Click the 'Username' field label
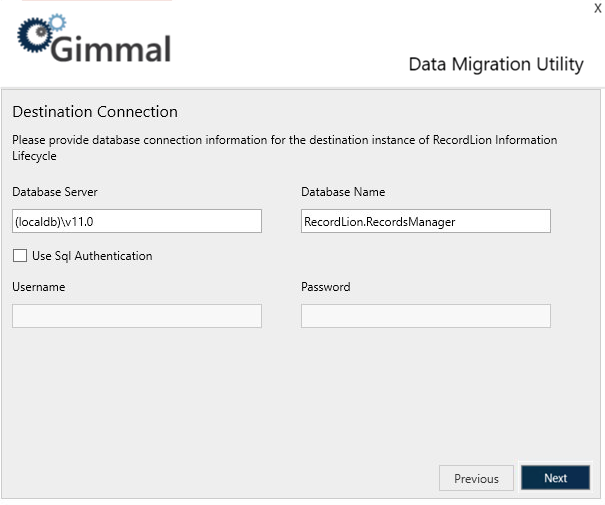 [39, 287]
